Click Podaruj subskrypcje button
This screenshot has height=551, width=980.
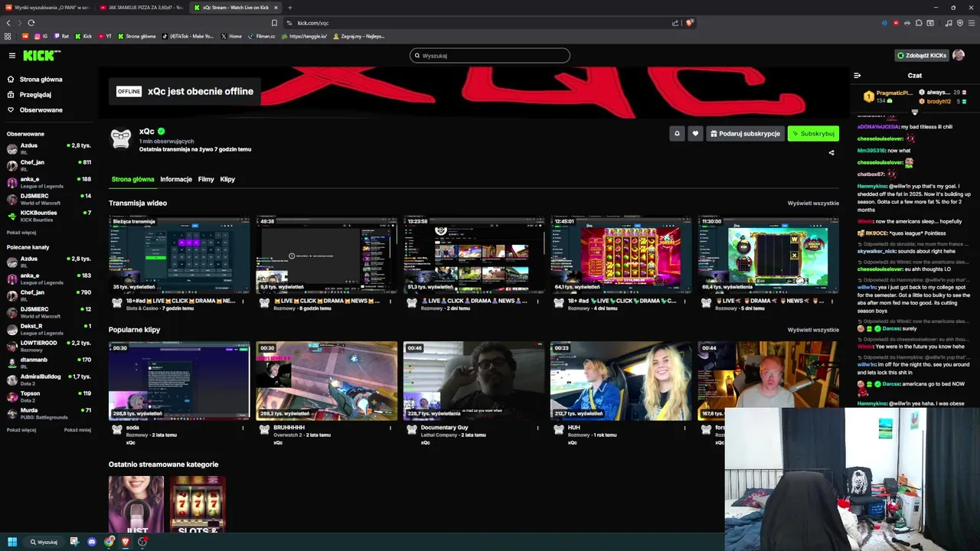coord(745,133)
